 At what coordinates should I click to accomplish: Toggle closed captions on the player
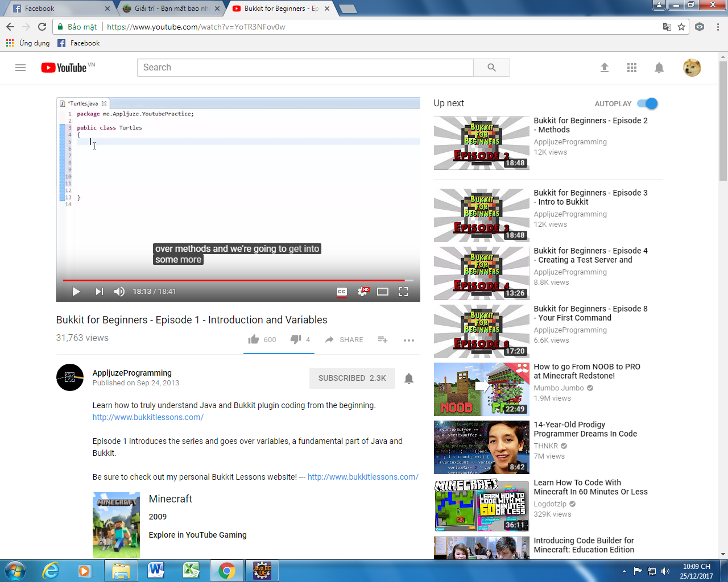(342, 292)
